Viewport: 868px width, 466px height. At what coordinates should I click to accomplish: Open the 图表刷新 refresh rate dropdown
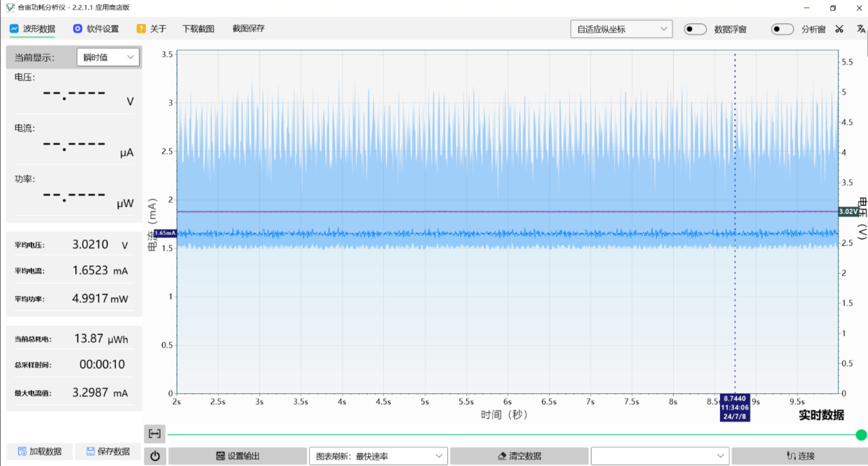(378, 456)
